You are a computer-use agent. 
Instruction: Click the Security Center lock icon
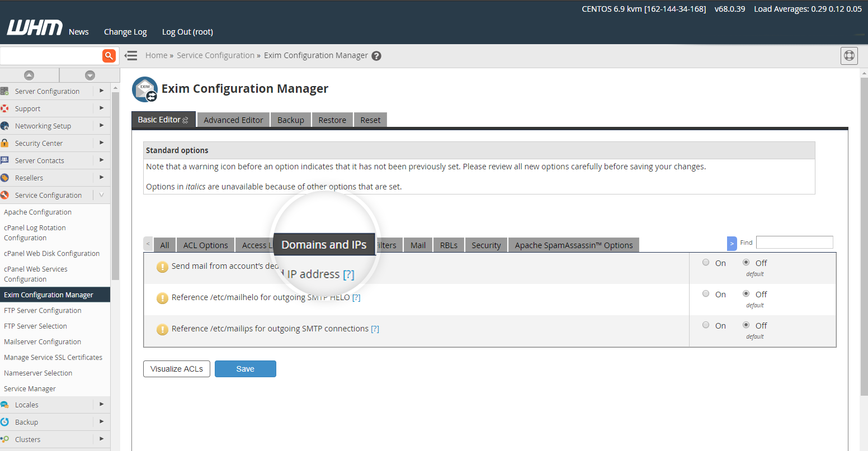click(4, 143)
